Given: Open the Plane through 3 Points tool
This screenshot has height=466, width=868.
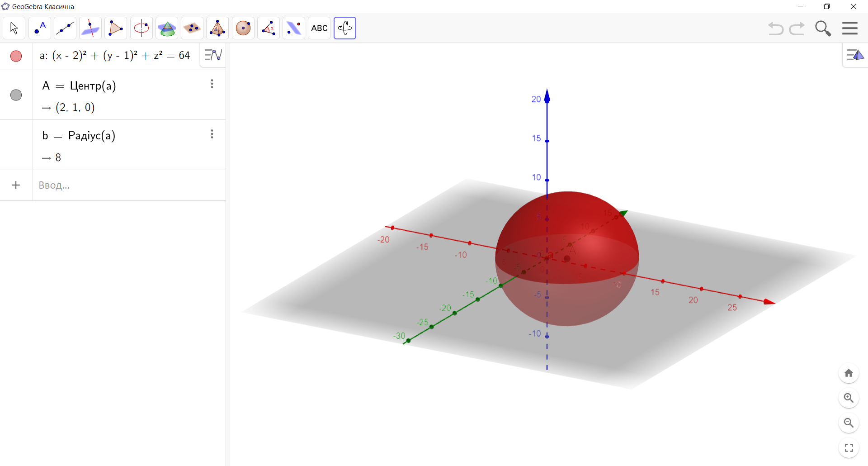Looking at the screenshot, I should click(192, 28).
